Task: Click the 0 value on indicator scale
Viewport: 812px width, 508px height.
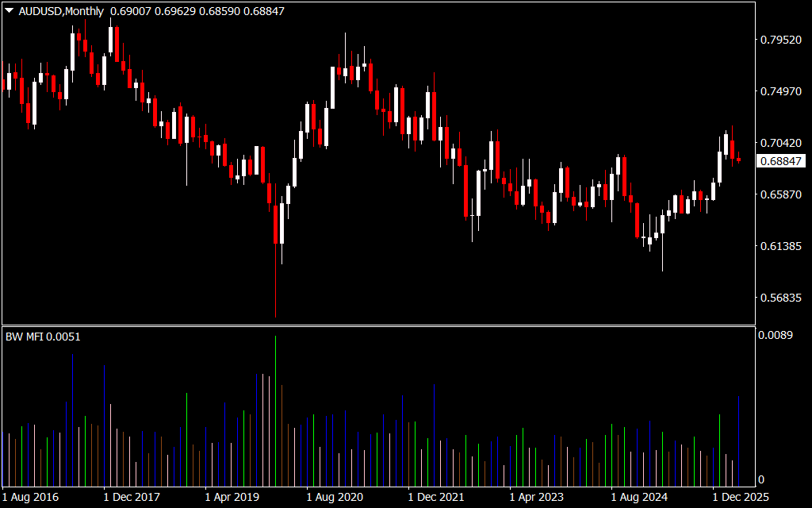Action: pyautogui.click(x=761, y=479)
